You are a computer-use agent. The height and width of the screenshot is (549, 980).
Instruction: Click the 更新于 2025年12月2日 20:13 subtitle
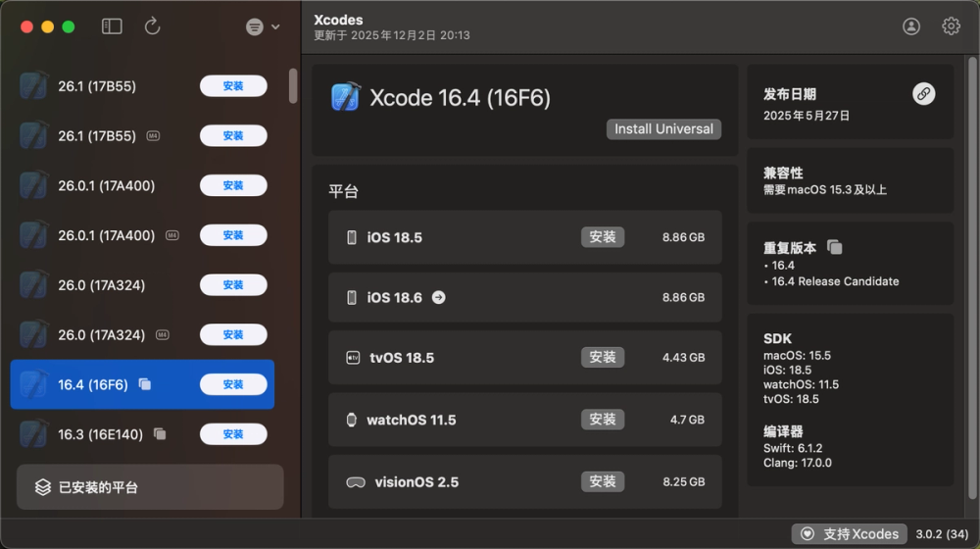pos(392,35)
